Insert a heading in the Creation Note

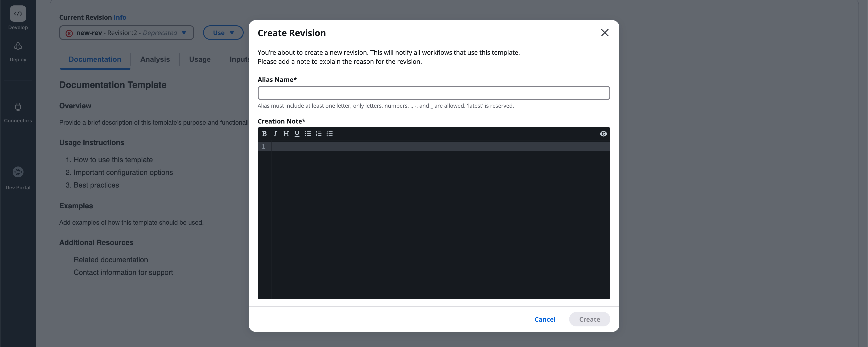click(286, 133)
